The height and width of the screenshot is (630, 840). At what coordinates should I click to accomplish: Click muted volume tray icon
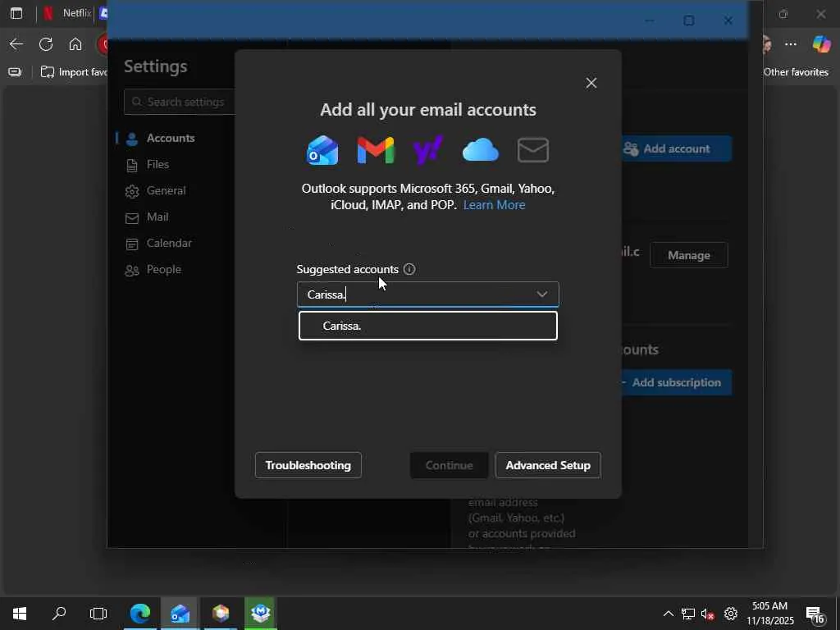point(708,614)
